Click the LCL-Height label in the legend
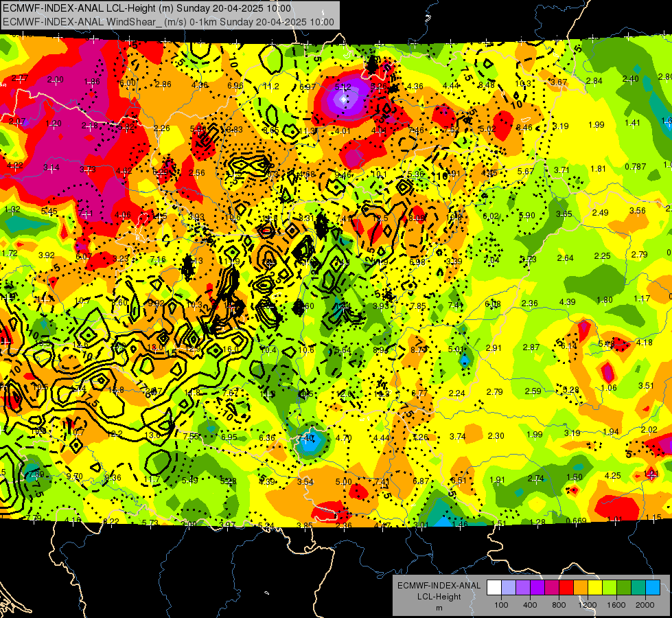This screenshot has width=672, height=618. pos(439,597)
